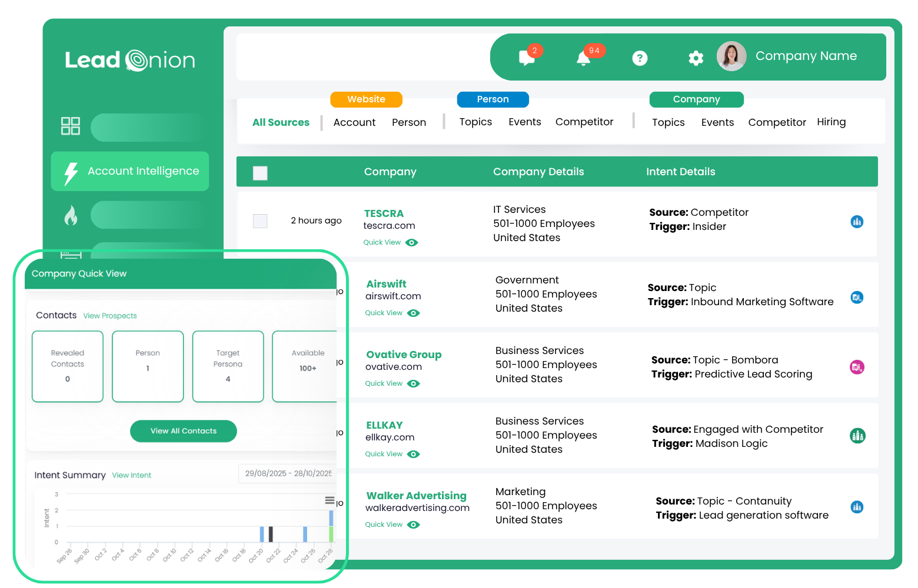The width and height of the screenshot is (918, 588).
Task: Toggle Quick View eye for Airswift
Action: [x=414, y=313]
